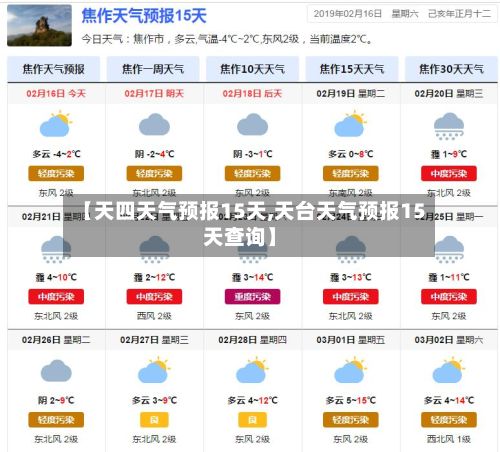Screen dimensions: 500x452
Task: Click the 02月16日 今天 date header
Action: click(x=56, y=93)
